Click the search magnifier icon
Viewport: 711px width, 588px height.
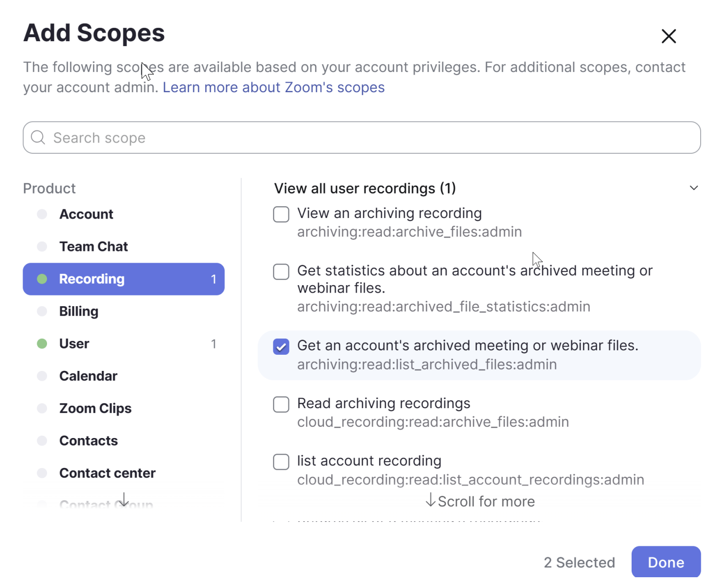[38, 138]
